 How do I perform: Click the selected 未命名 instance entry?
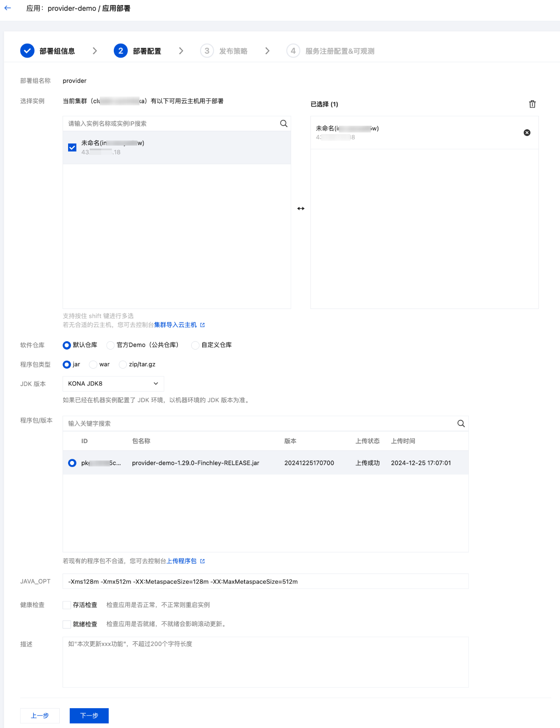pyautogui.click(x=425, y=132)
